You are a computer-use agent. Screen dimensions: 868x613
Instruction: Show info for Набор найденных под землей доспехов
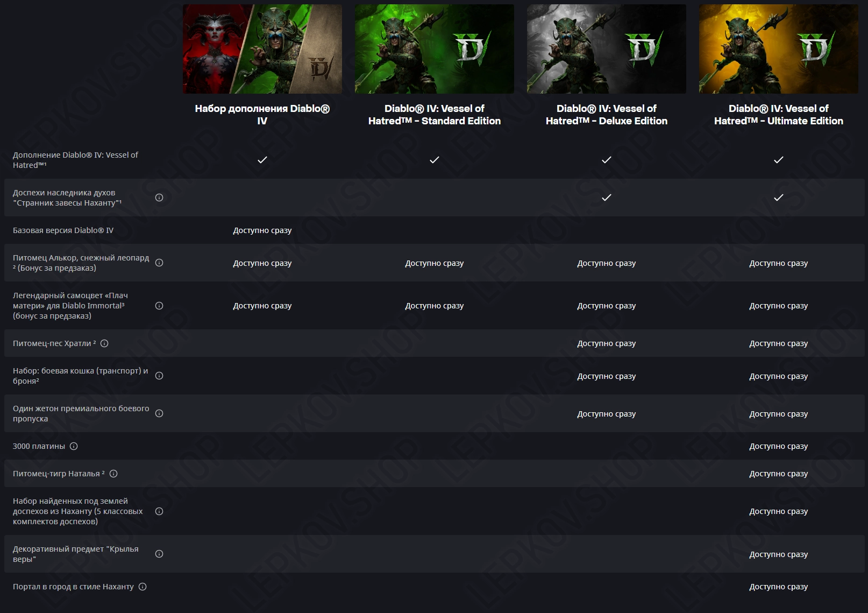tap(159, 511)
